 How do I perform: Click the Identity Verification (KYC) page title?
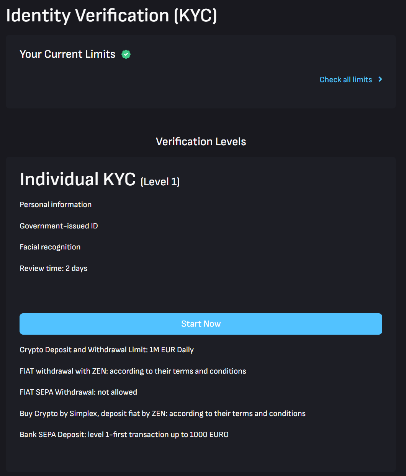point(111,16)
